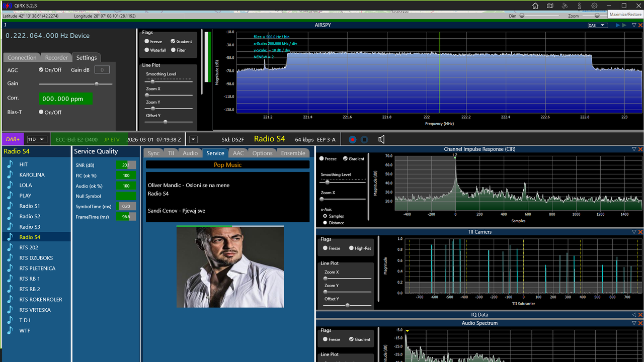
Task: Close the TII Carriers panel
Action: point(640,232)
